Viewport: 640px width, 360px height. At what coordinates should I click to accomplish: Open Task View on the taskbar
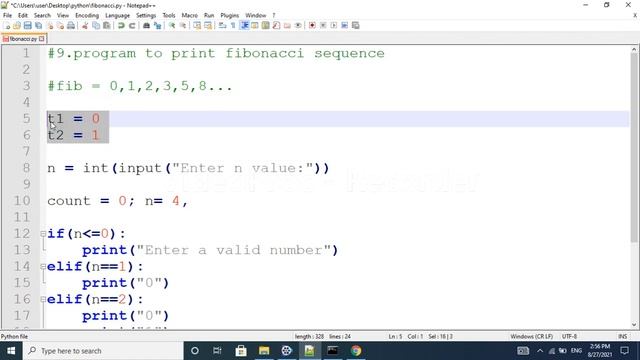pos(217,351)
